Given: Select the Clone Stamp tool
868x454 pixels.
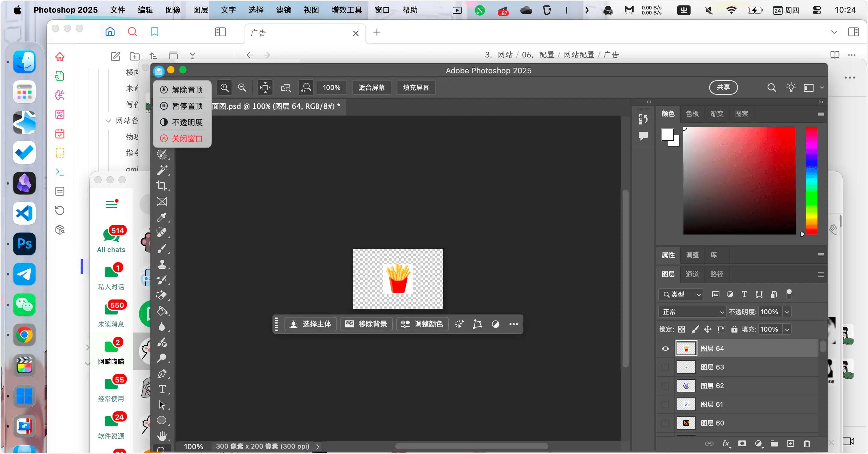Looking at the screenshot, I should (162, 264).
